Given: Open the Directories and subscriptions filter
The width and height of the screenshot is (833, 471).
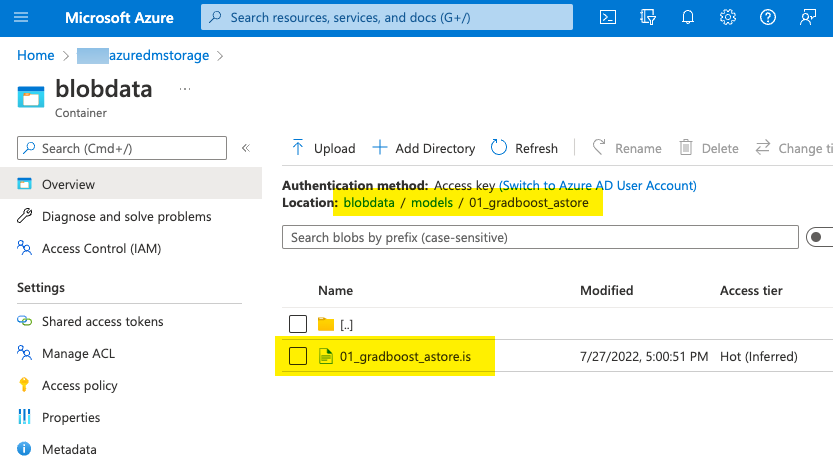Looking at the screenshot, I should 648,17.
